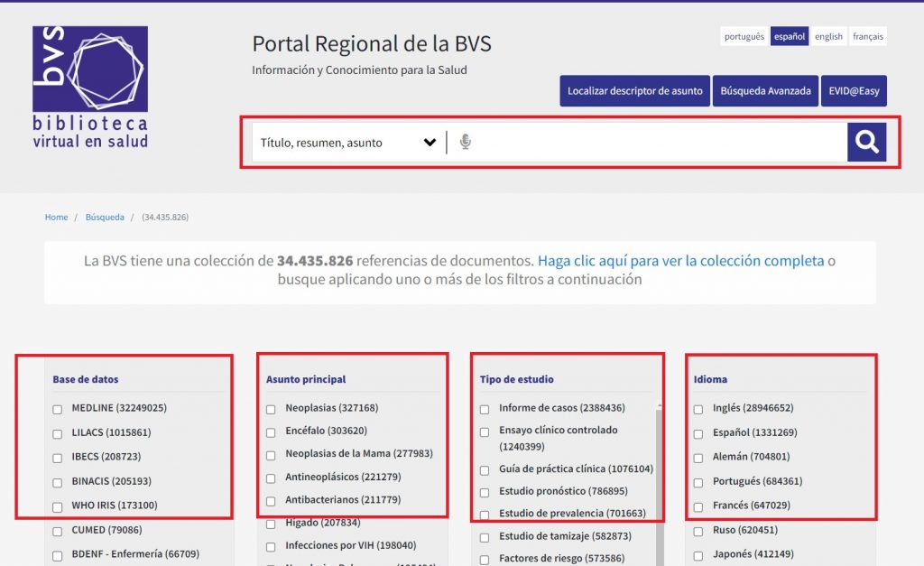This screenshot has width=924, height=566.
Task: Tick the IBECS checkbox
Action: coord(57,458)
